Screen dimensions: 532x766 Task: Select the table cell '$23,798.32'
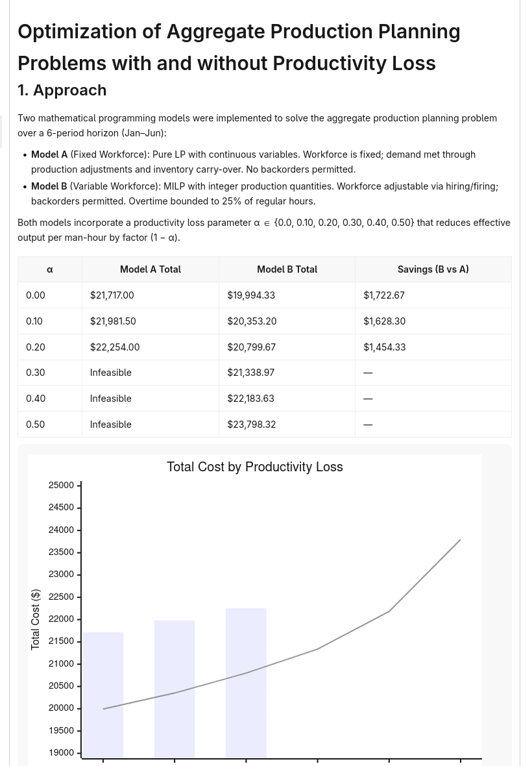click(287, 425)
